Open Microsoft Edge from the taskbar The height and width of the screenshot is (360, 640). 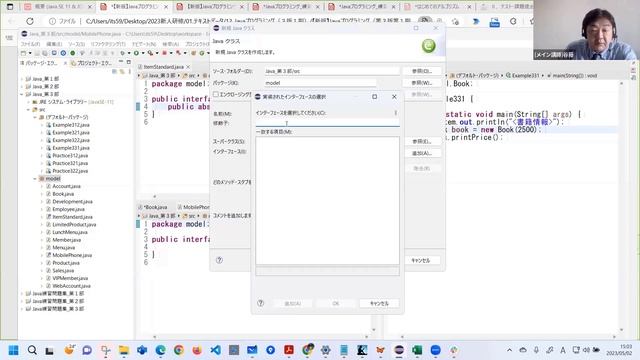point(160,350)
